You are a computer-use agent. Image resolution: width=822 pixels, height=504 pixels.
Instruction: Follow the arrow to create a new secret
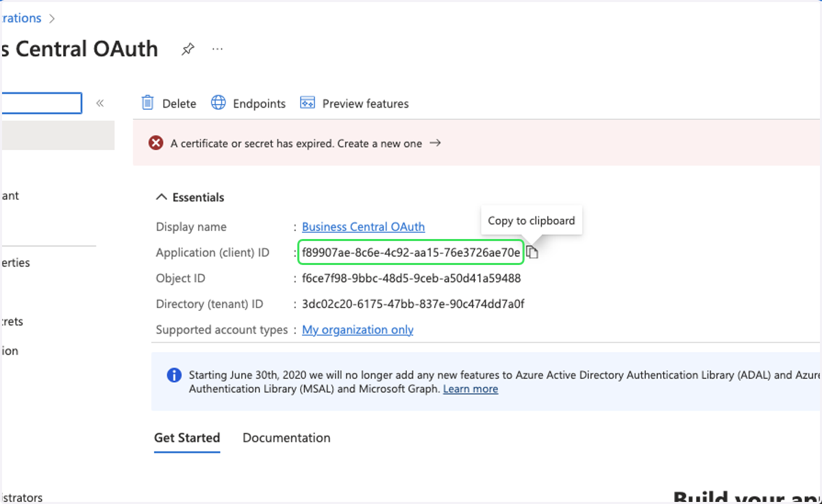click(x=435, y=143)
